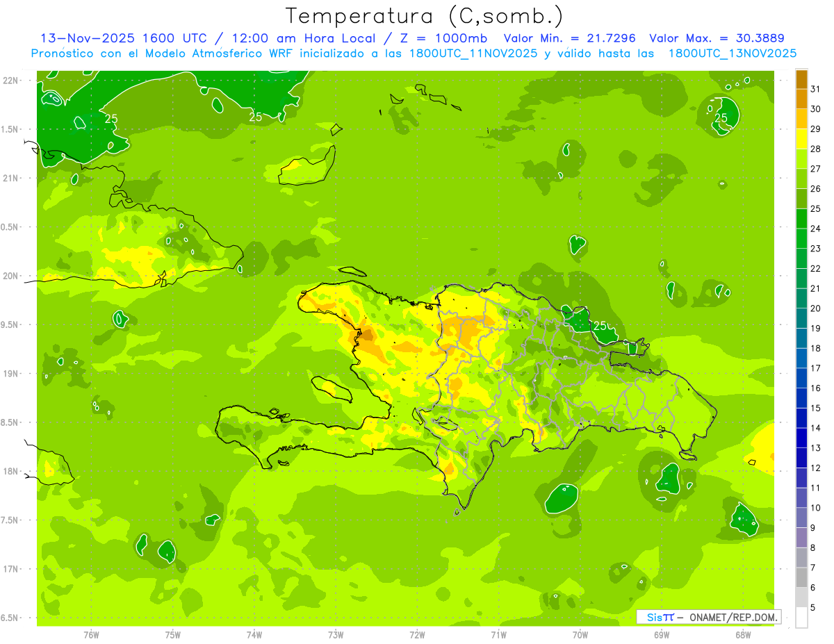Click the legend swatch above value 31
This screenshot has height=644, width=834.
pyautogui.click(x=801, y=79)
